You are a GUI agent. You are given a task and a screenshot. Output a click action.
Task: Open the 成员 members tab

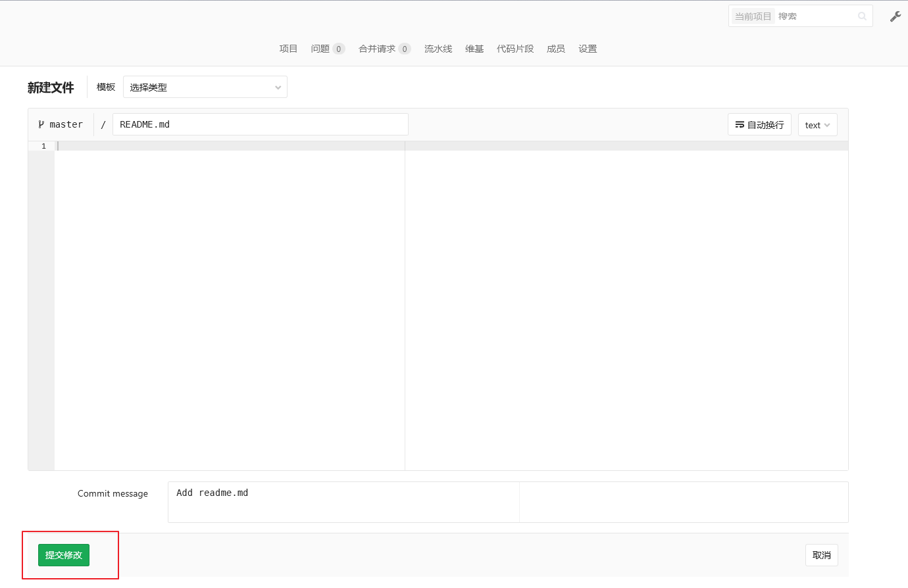coord(556,49)
